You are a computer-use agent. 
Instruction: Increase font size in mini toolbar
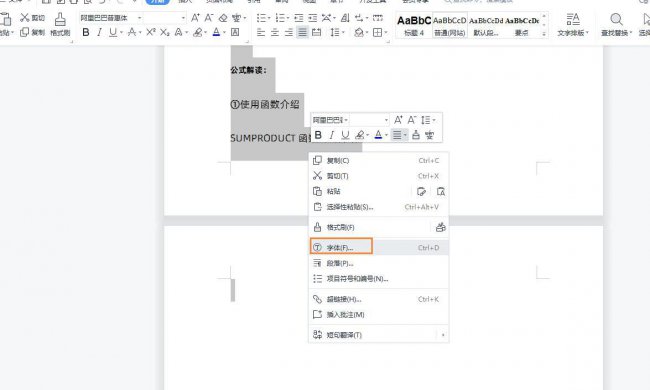398,120
